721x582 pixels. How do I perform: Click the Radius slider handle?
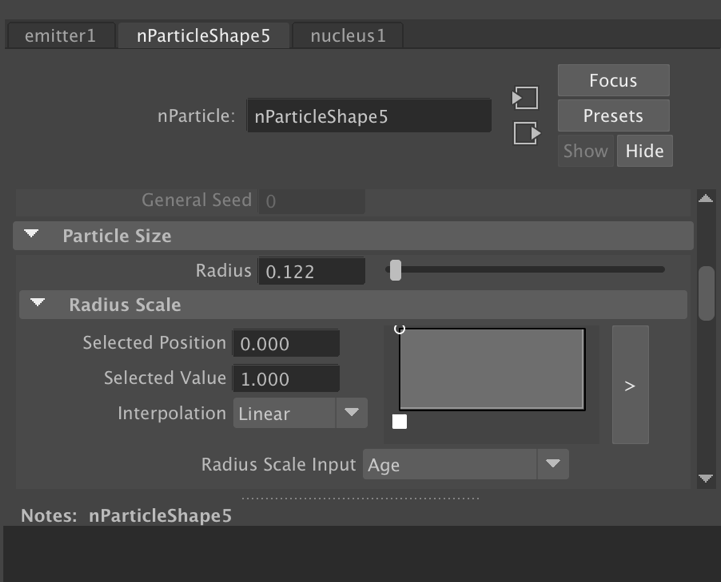coord(395,270)
